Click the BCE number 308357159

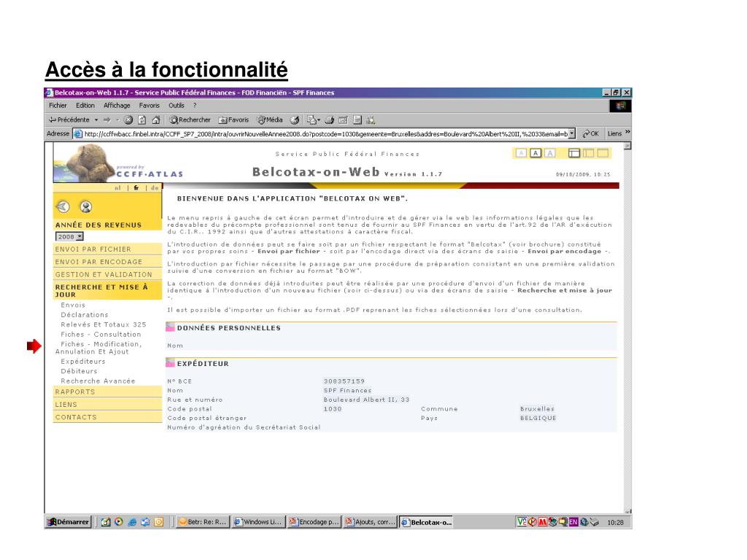[344, 381]
